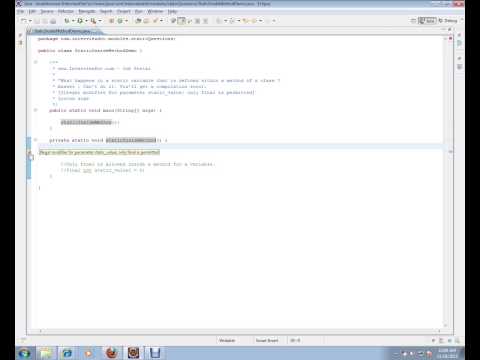Open the File menu

click(21, 11)
